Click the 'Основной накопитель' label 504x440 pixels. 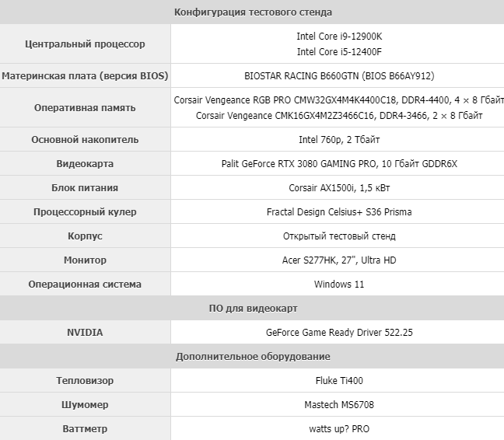tap(85, 140)
